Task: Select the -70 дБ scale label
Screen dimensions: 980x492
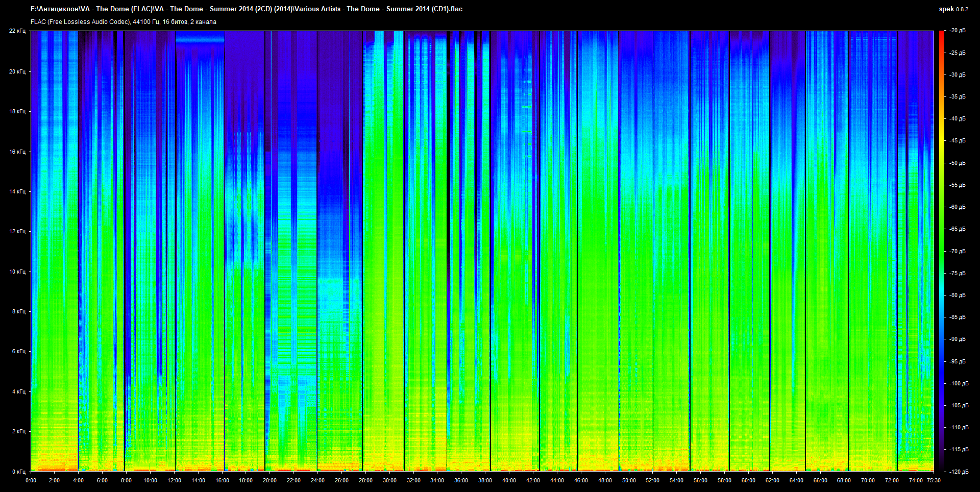Action: 957,251
